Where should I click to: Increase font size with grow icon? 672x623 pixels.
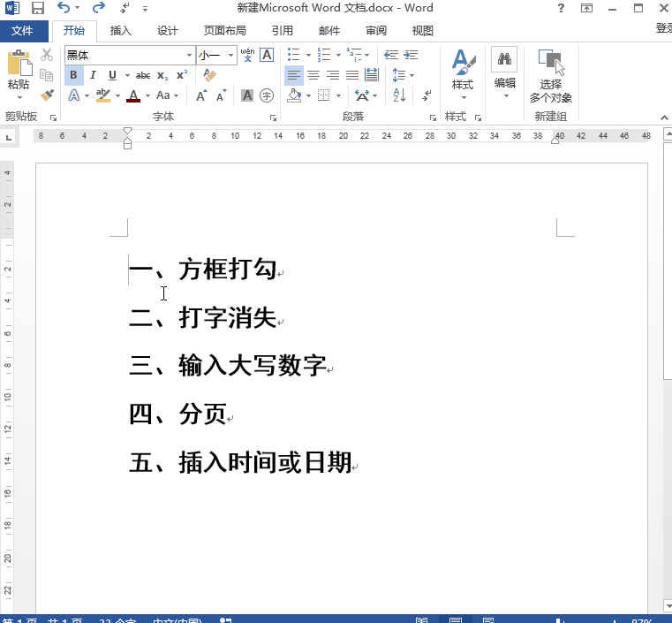(x=201, y=95)
